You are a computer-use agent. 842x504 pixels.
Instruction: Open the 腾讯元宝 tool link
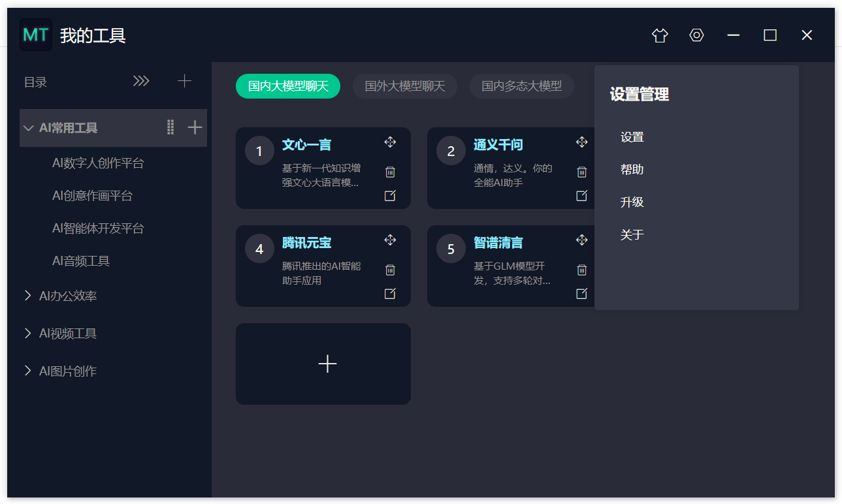307,243
